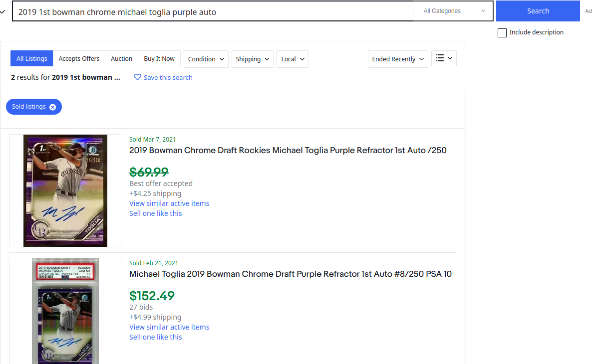592x364 pixels.
Task: Open the Ended Recently sort dropdown
Action: (398, 59)
